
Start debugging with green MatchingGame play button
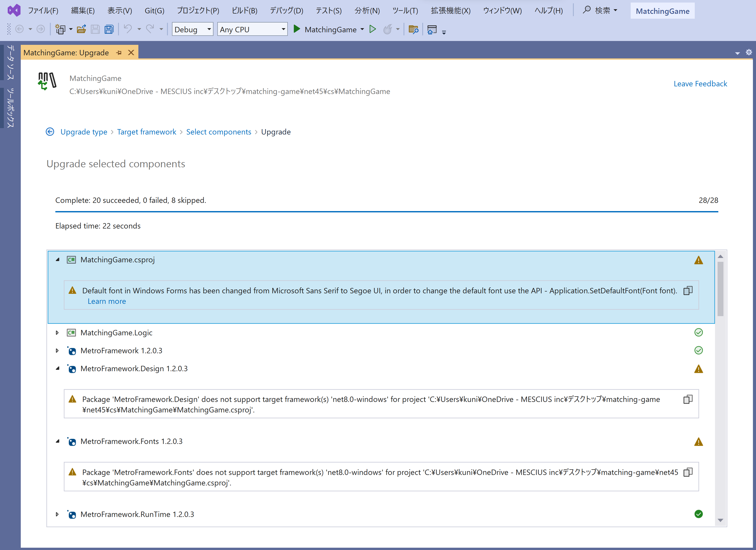pos(297,29)
